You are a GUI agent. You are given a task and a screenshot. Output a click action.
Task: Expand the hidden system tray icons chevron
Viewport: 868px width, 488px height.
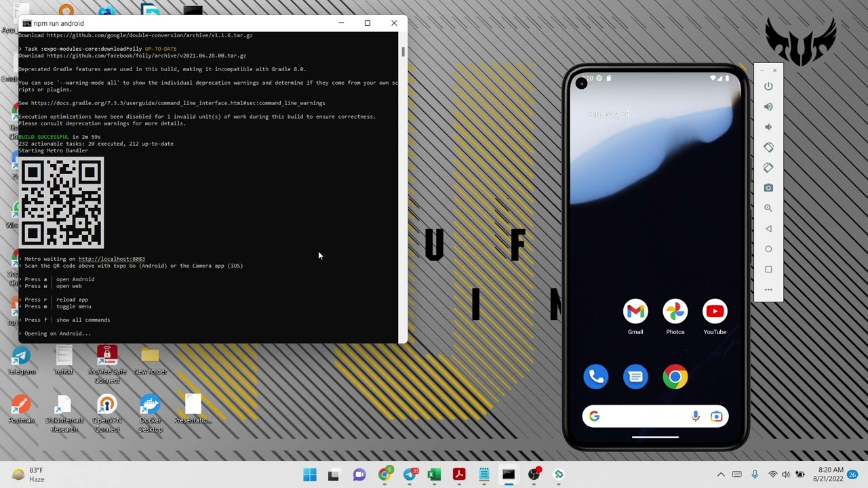[721, 474]
